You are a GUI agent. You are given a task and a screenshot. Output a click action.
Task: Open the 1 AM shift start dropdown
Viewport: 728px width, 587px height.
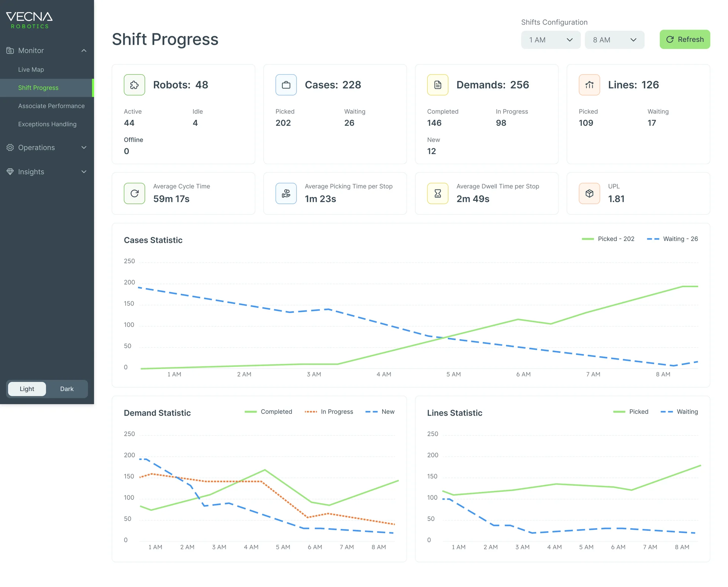[x=551, y=40]
